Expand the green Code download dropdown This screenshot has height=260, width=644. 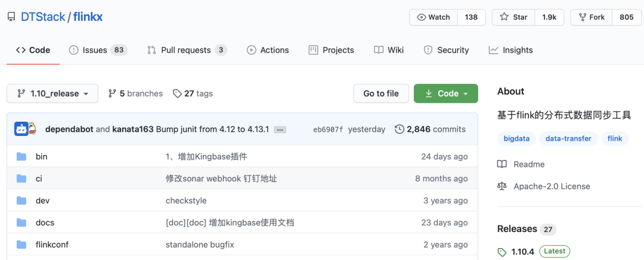445,94
